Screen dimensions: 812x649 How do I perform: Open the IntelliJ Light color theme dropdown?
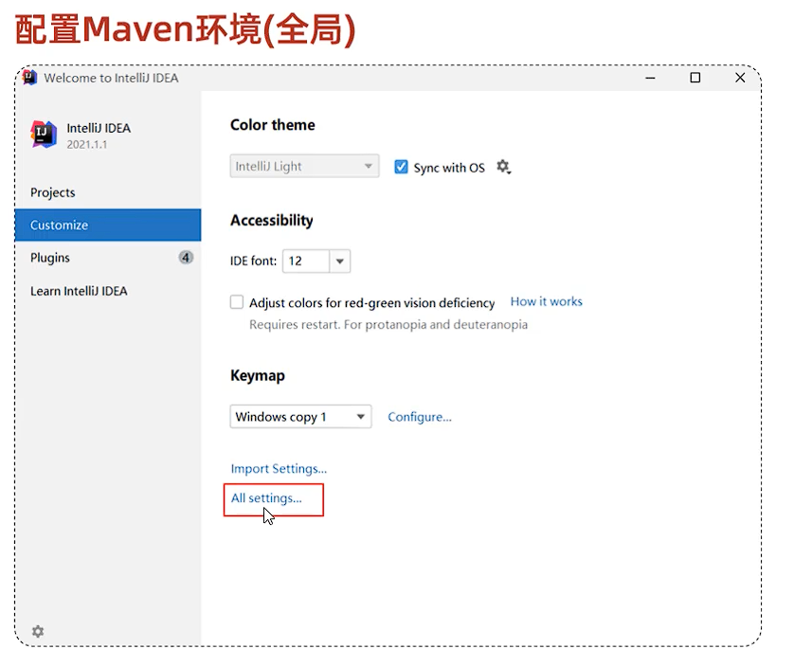click(304, 166)
